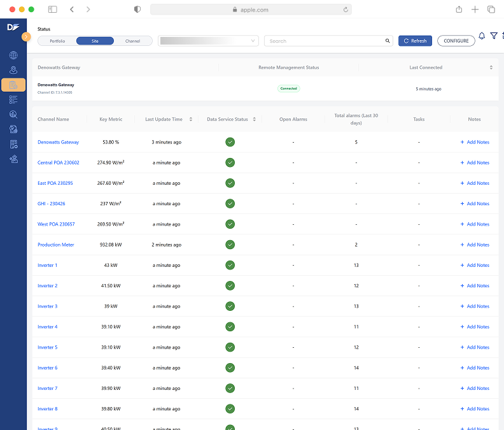
Task: Open the site selection dropdown
Action: 208,41
